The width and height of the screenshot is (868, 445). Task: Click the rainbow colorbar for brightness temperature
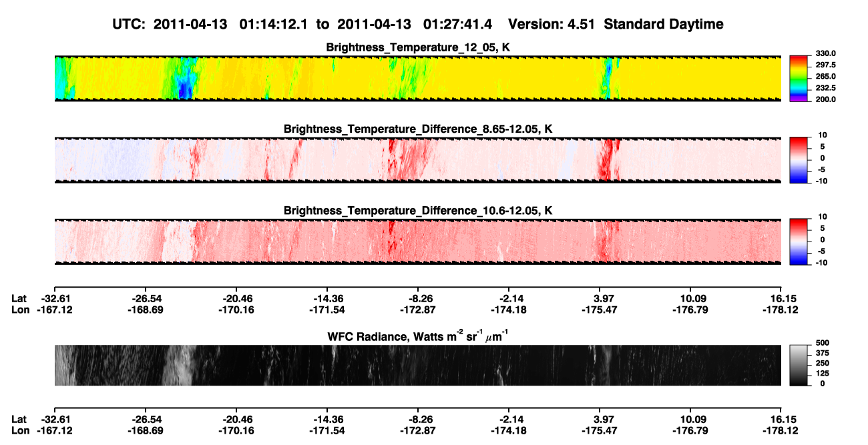click(799, 78)
